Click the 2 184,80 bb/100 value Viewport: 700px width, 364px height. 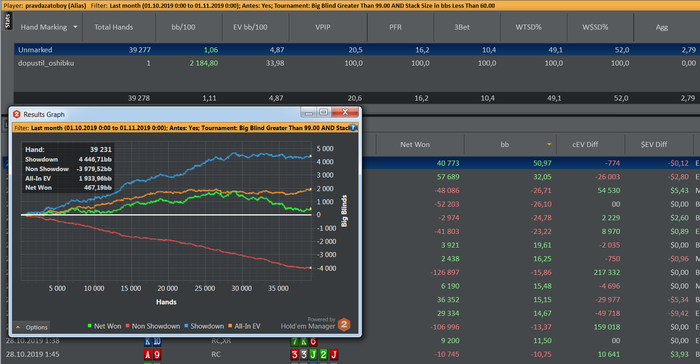point(204,63)
